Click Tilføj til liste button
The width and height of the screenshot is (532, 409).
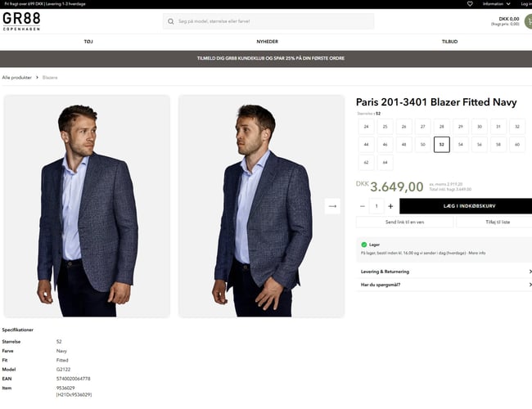[x=494, y=222]
